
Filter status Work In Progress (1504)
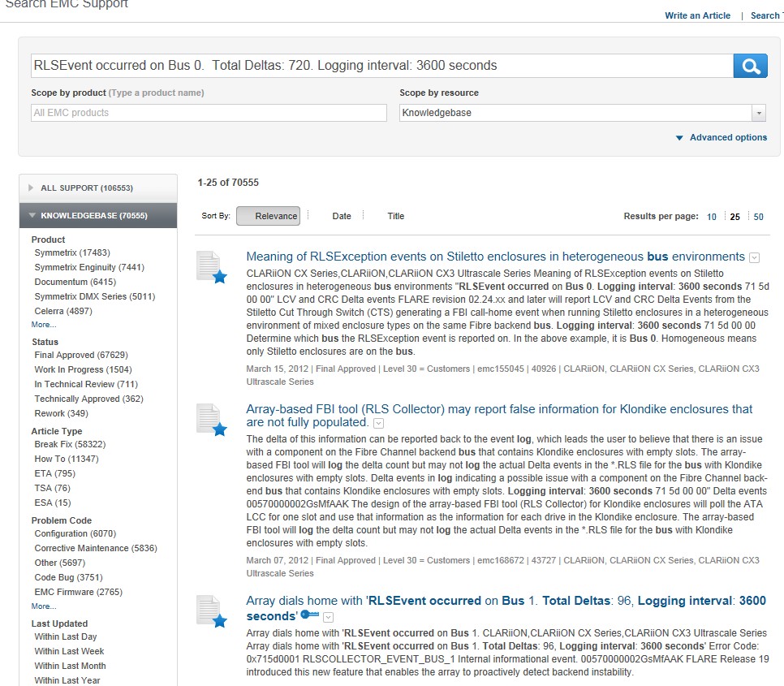tap(83, 369)
